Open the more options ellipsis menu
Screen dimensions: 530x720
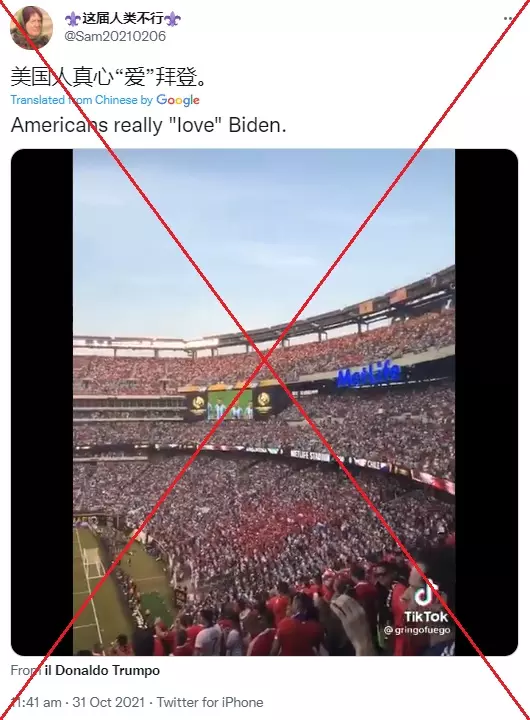click(507, 19)
